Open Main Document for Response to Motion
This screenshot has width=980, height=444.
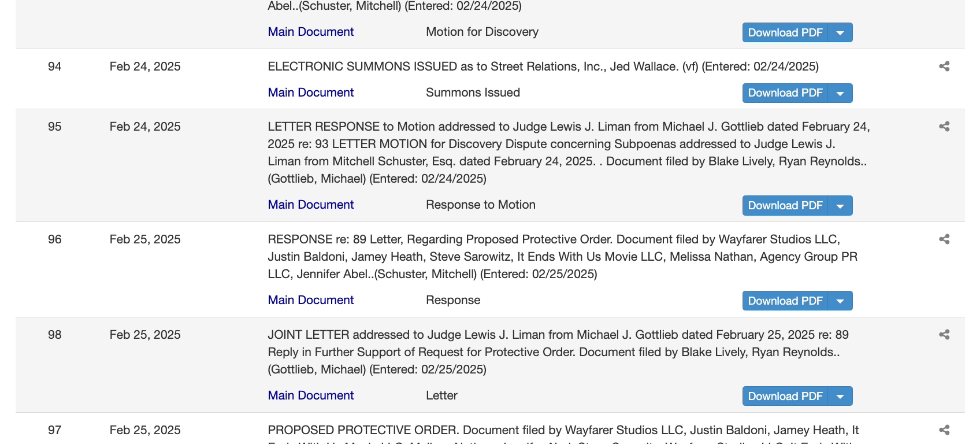point(310,205)
